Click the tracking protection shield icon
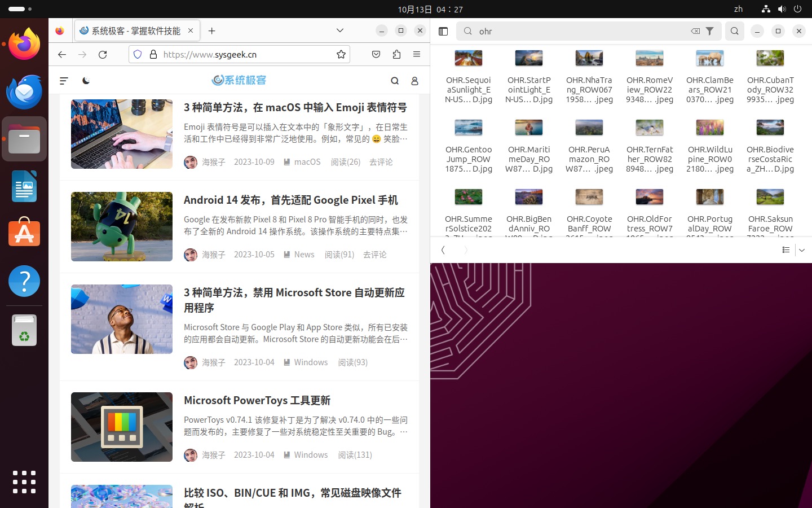 click(x=138, y=54)
